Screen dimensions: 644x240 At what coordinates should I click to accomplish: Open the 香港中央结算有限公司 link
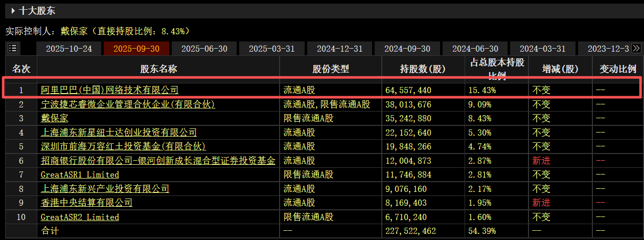tap(86, 203)
